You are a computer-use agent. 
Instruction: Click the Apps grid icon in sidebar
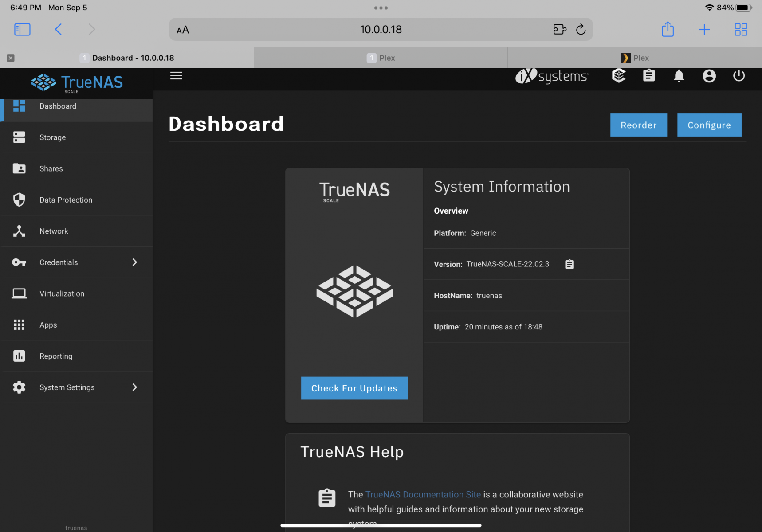(x=19, y=325)
